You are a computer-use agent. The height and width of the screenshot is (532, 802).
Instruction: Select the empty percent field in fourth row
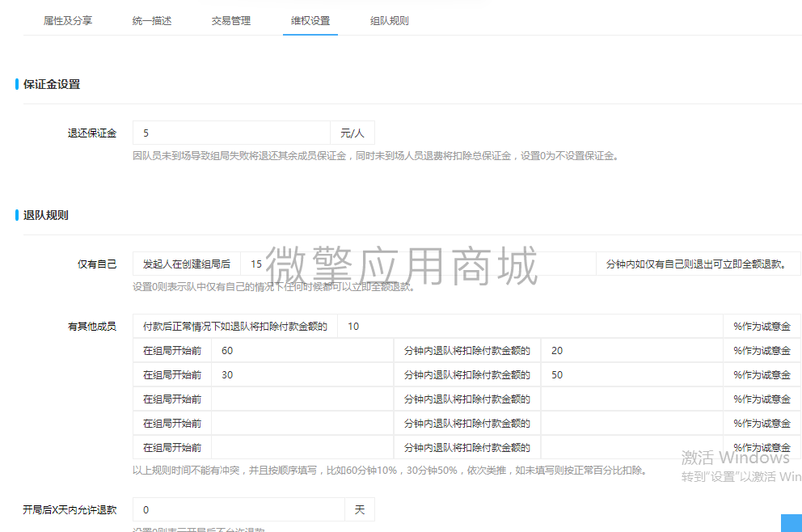click(x=631, y=399)
